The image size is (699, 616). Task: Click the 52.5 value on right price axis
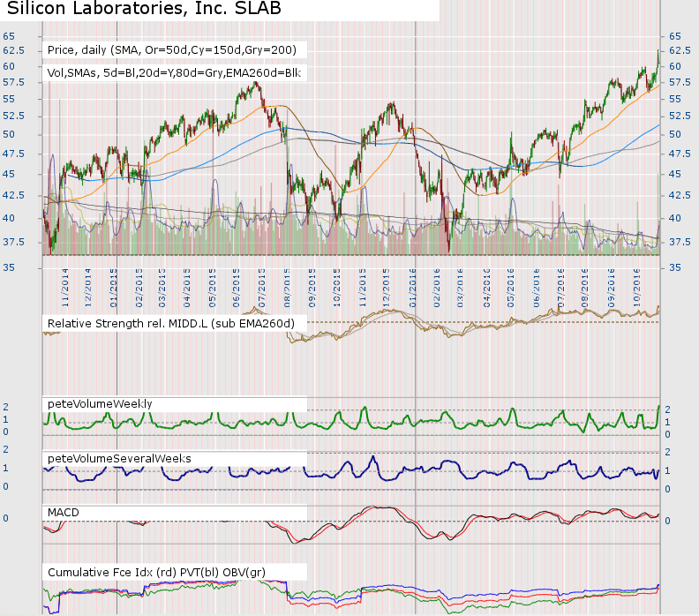coord(680,116)
